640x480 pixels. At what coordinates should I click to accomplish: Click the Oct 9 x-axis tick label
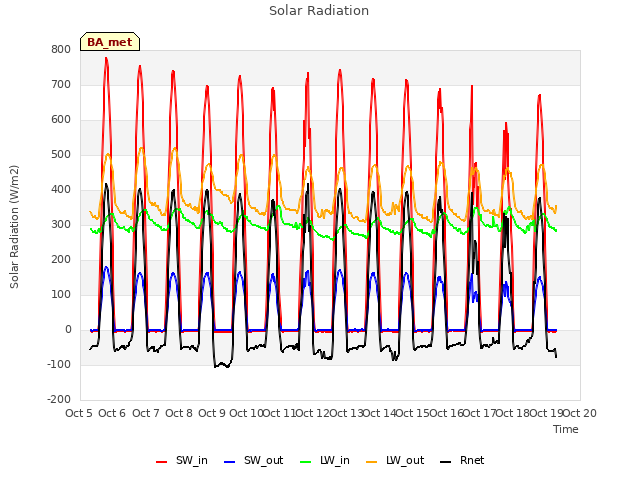212,413
